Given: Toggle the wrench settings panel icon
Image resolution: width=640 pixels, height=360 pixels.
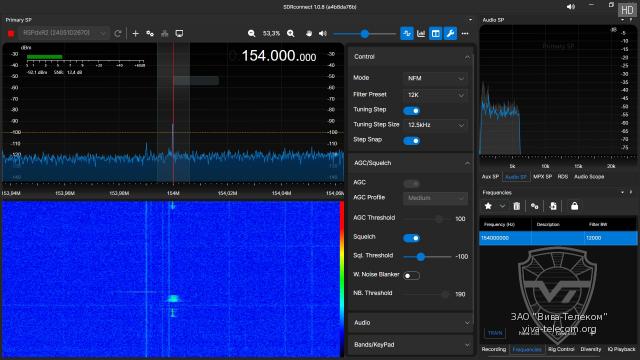Looking at the screenshot, I should point(450,33).
